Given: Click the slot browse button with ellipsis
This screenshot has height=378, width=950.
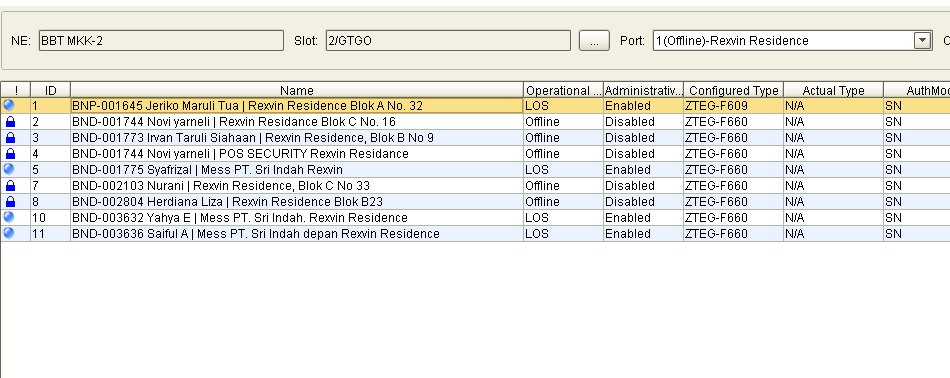Looking at the screenshot, I should (594, 41).
